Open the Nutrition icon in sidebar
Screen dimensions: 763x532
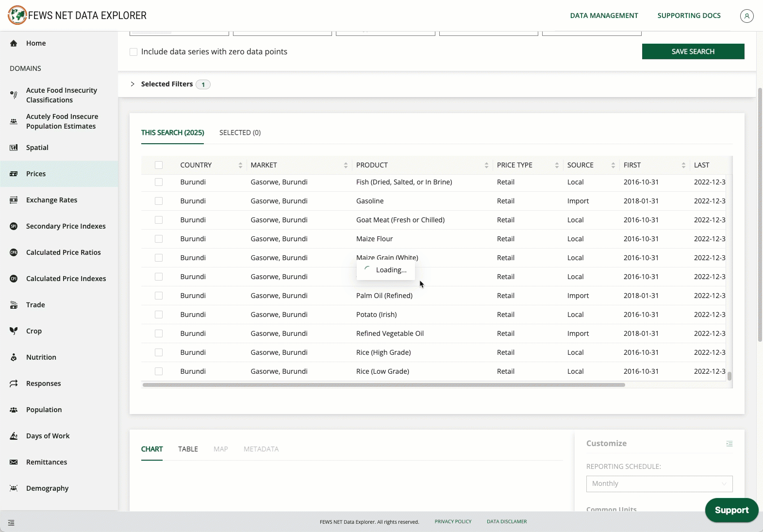pyautogui.click(x=14, y=357)
